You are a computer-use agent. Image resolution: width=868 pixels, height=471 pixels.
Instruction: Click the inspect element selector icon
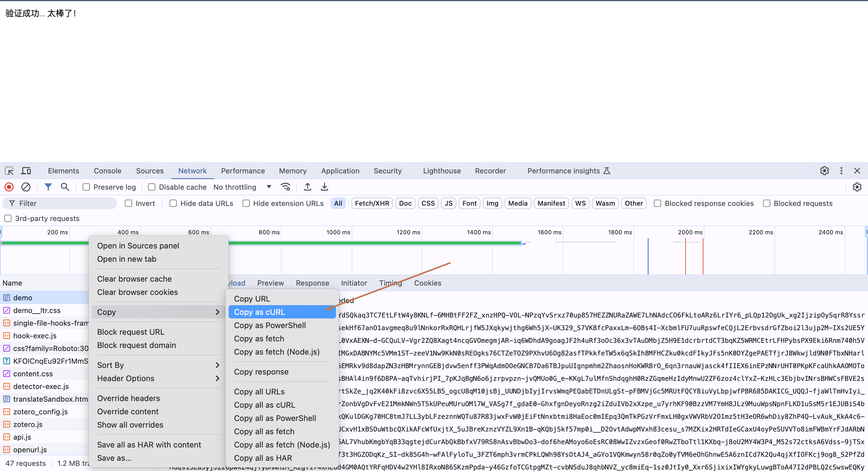(x=9, y=171)
